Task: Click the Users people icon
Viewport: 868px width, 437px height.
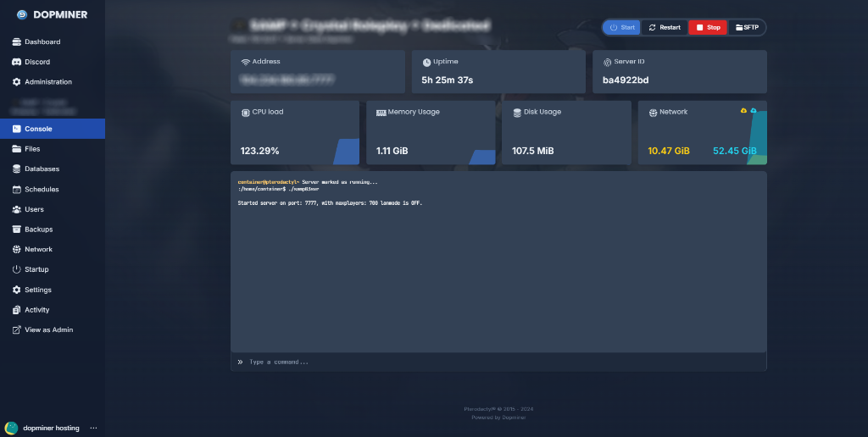Action: 17,209
